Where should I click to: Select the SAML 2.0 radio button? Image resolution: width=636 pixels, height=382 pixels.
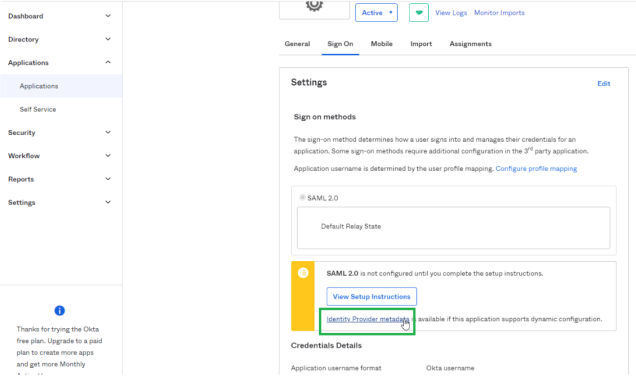click(302, 197)
